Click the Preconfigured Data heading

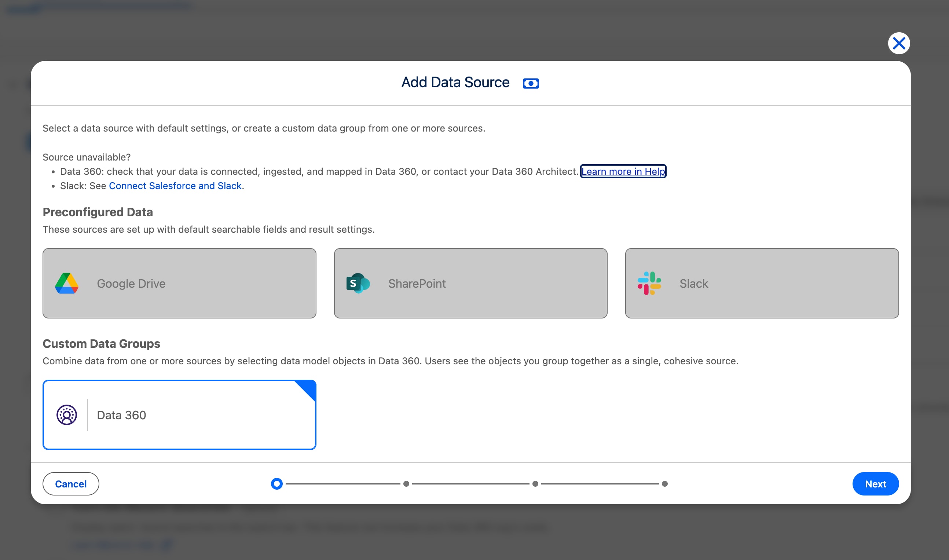pos(98,212)
